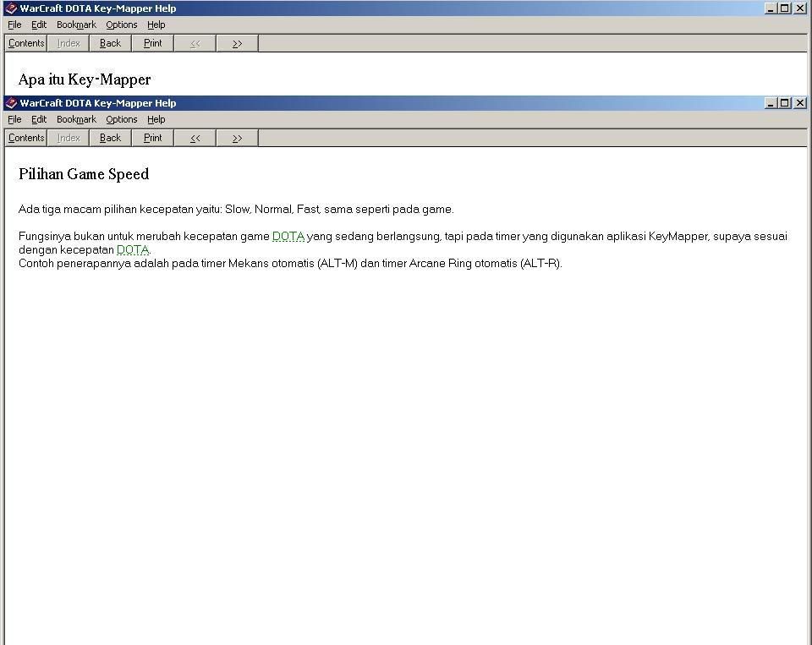This screenshot has height=645, width=812.
Task: Click the line starting 'Contoh penerapannya'
Action: pos(290,264)
